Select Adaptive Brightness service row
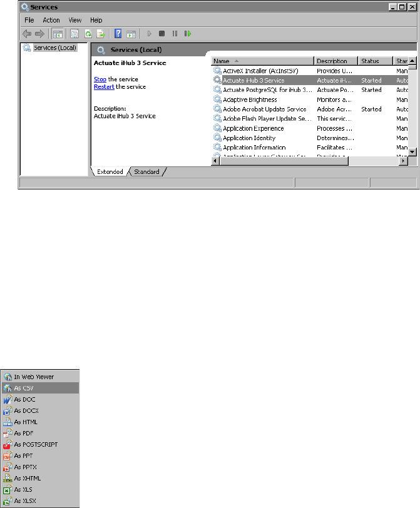 pyautogui.click(x=310, y=99)
